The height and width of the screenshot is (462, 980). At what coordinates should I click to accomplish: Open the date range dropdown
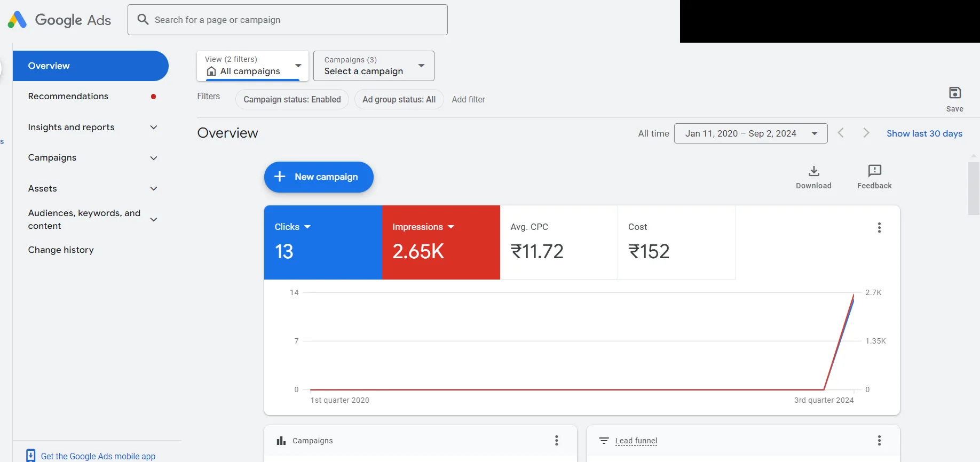coord(751,133)
